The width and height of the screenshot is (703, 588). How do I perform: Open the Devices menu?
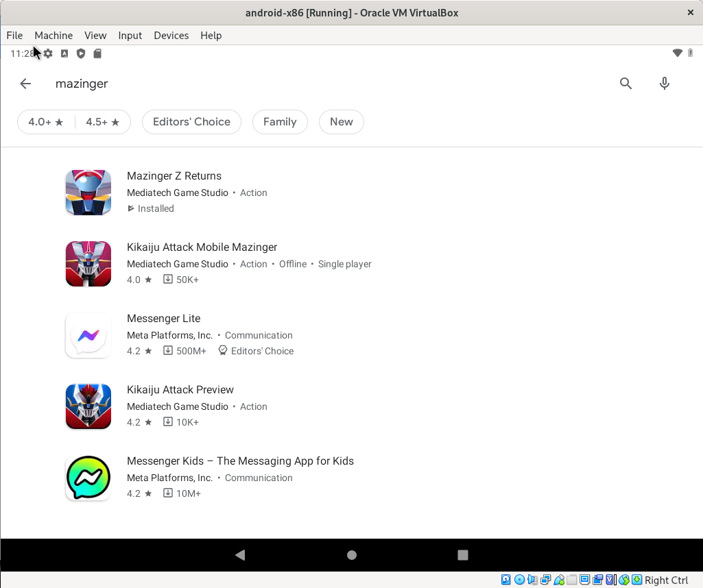click(x=171, y=36)
